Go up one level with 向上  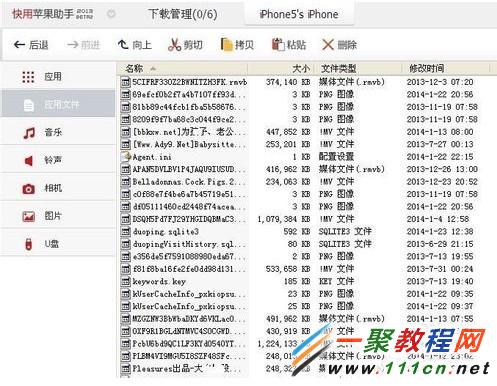pos(135,45)
